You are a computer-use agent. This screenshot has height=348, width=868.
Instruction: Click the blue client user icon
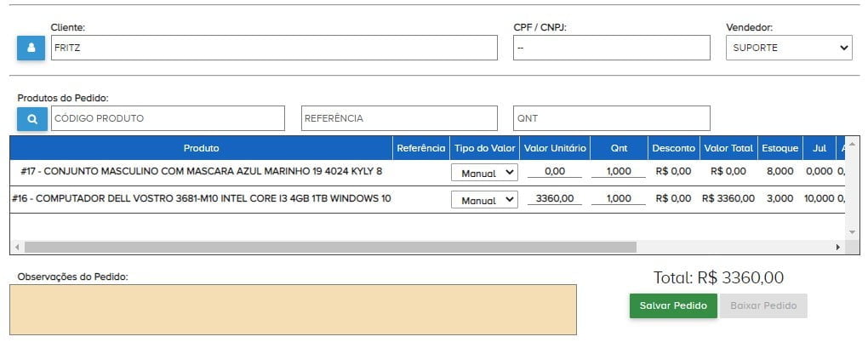31,48
